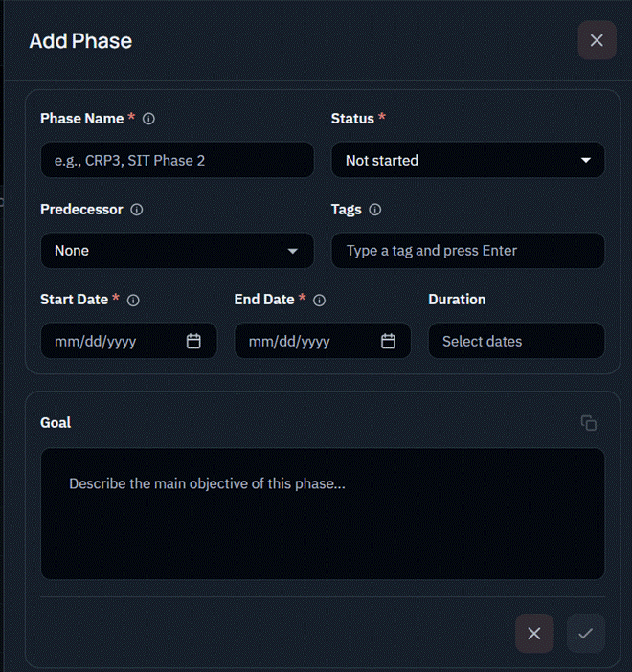
Task: Click inside the Goal description text area
Action: (323, 514)
